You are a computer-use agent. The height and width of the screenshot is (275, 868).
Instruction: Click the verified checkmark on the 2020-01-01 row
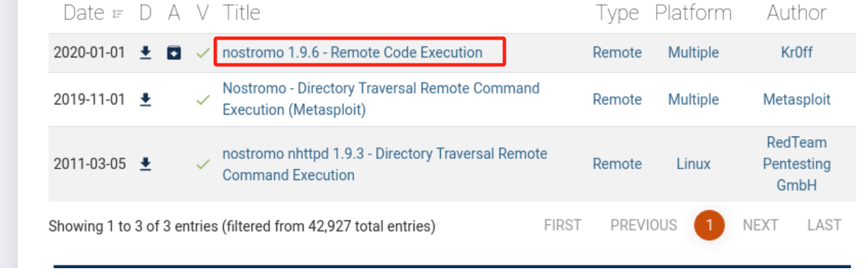pos(202,53)
